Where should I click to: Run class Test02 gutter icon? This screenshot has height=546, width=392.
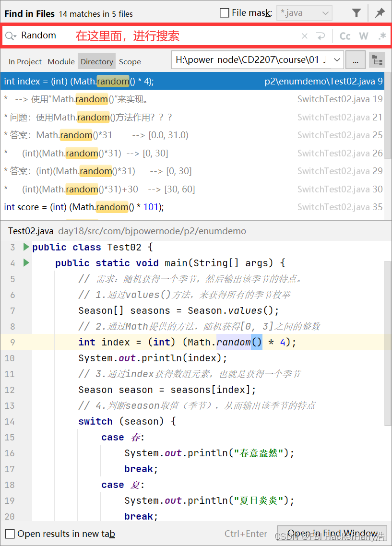[26, 247]
